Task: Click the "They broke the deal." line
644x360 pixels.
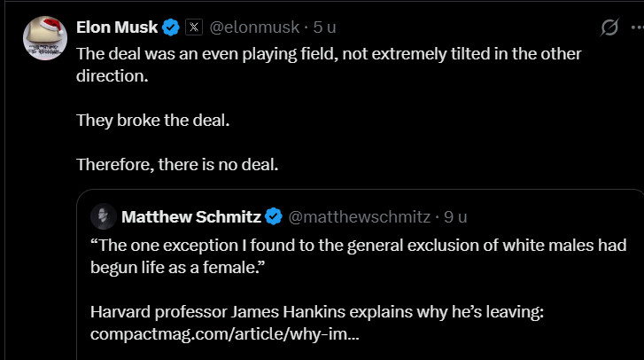Action: tap(152, 120)
